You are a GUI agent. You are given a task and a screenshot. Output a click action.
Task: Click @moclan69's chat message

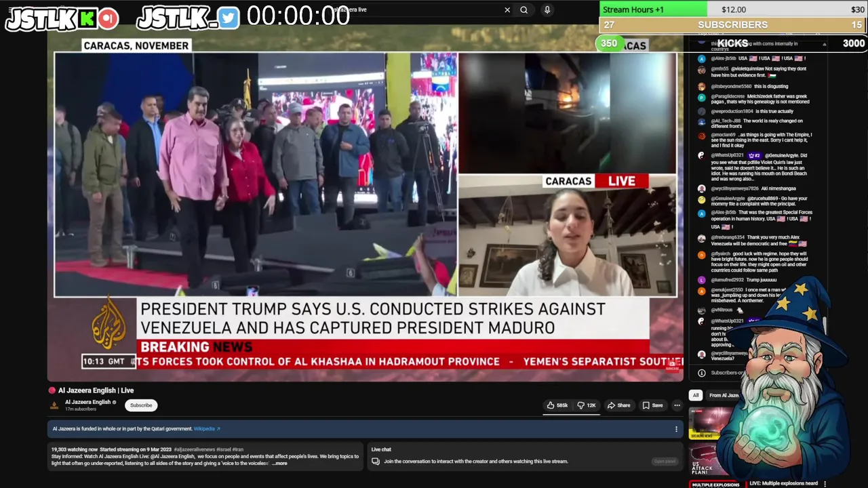(762, 140)
